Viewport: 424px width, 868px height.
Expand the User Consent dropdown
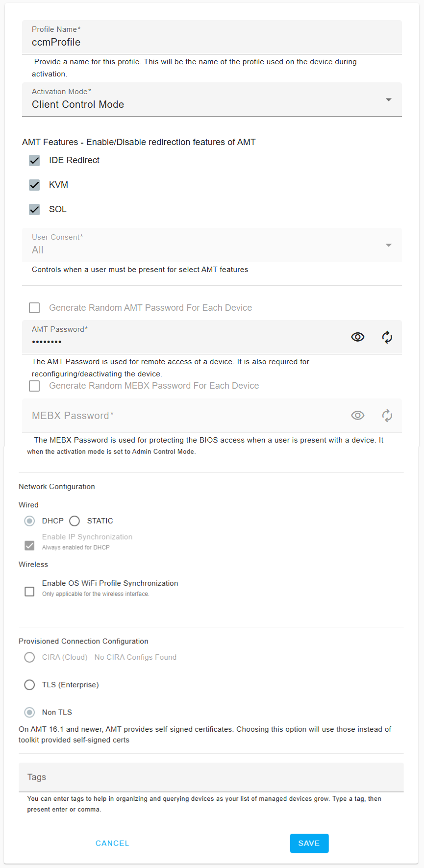click(x=212, y=245)
